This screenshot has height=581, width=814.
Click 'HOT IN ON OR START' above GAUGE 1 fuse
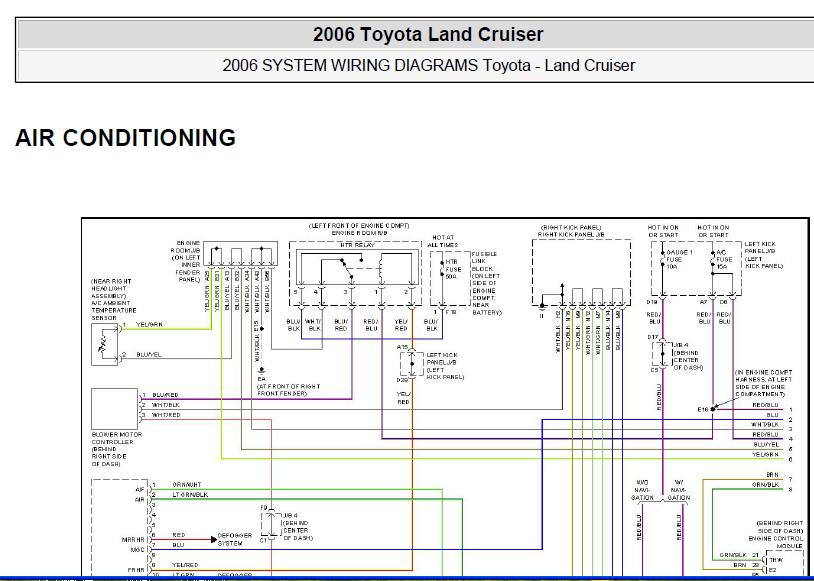tap(663, 232)
